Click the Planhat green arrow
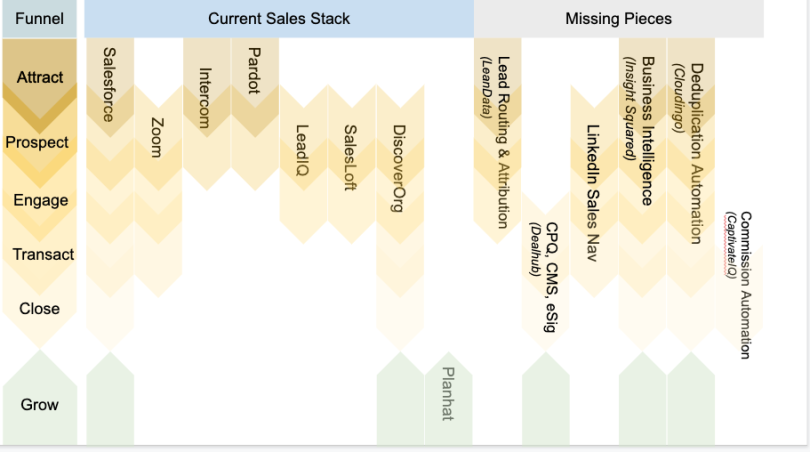Viewport: 810px width, 452px height. [x=448, y=398]
